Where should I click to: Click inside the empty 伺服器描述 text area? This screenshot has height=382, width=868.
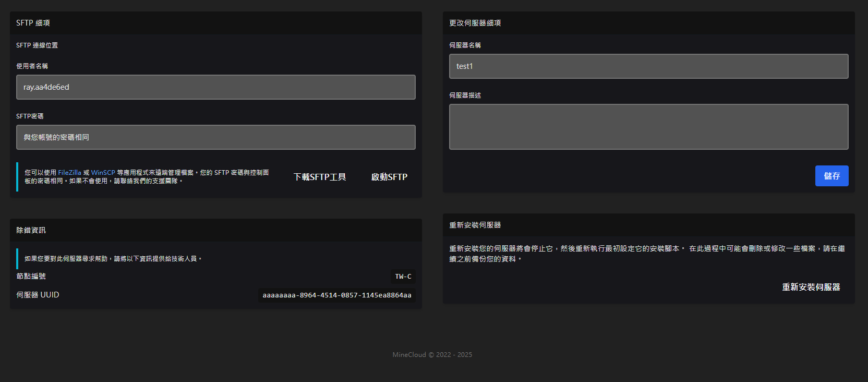click(x=648, y=127)
